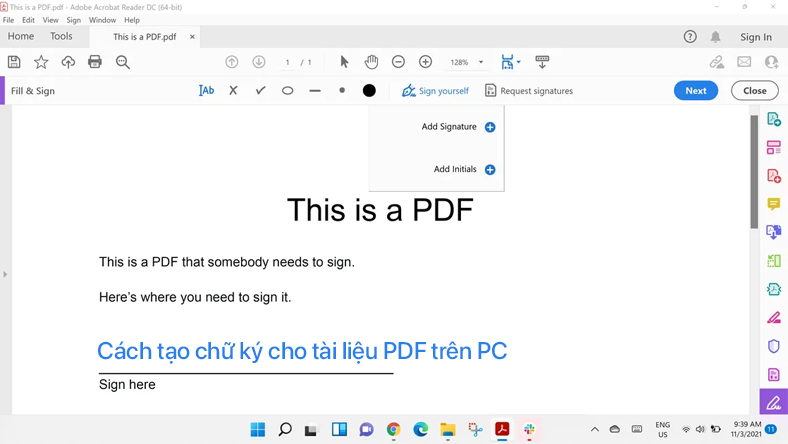Select the Checkmark tool

[260, 91]
